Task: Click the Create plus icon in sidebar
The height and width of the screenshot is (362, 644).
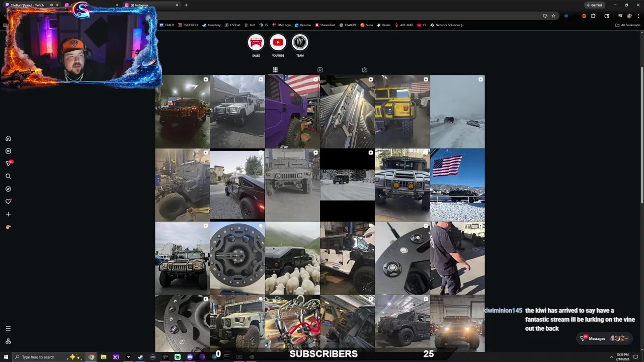Action: tap(8, 214)
